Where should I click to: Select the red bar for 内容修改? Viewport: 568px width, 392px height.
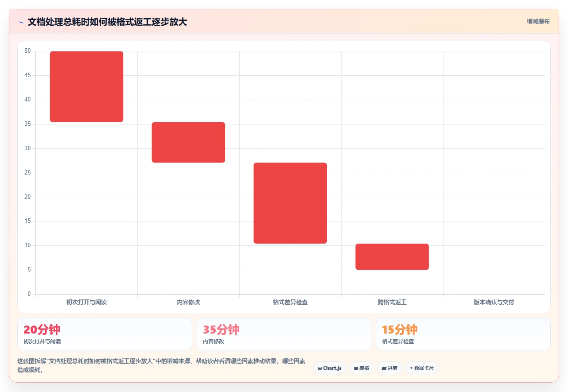[x=188, y=142]
